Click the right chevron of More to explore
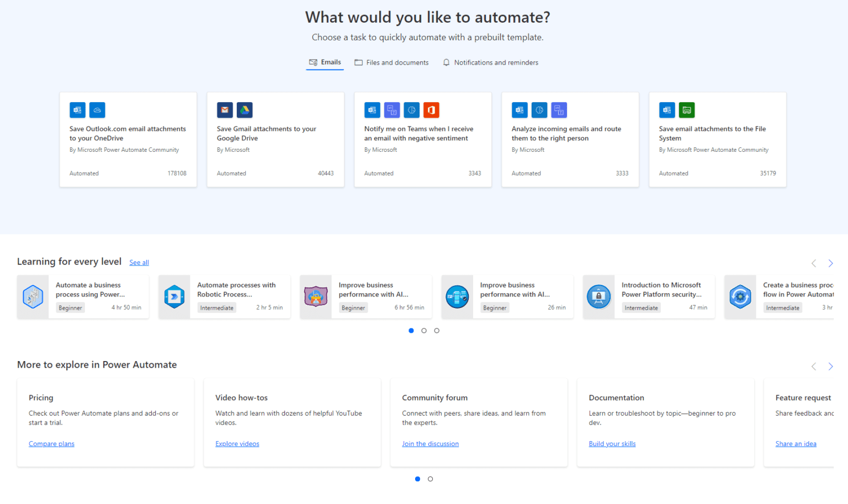The width and height of the screenshot is (848, 504). (x=830, y=366)
